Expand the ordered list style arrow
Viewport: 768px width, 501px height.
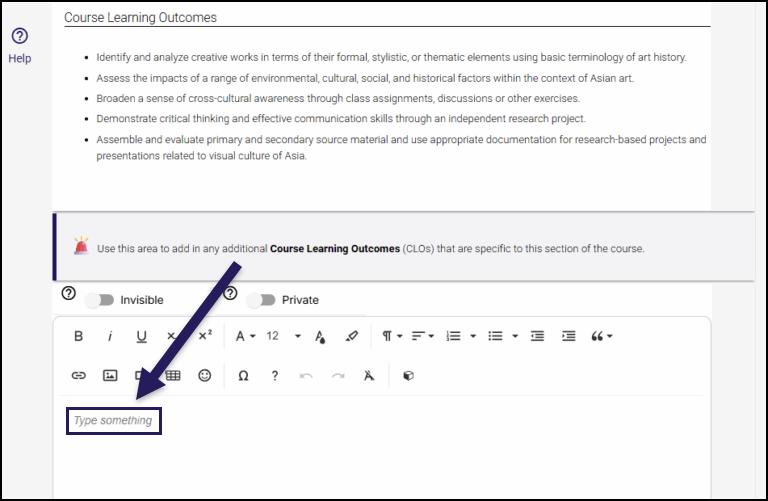tap(473, 336)
